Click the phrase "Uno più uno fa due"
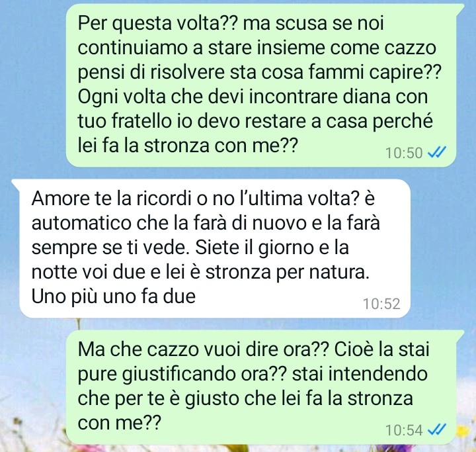Image resolution: width=476 pixels, height=452 pixels. (x=114, y=296)
